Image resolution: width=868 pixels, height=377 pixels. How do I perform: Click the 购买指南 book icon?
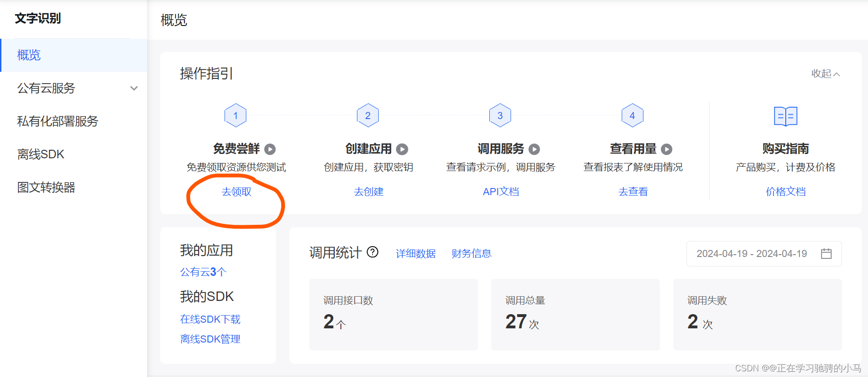[x=786, y=116]
